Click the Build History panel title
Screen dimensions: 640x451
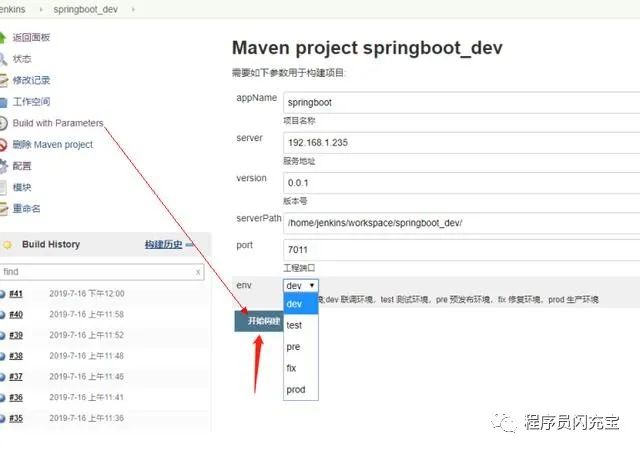coord(51,244)
